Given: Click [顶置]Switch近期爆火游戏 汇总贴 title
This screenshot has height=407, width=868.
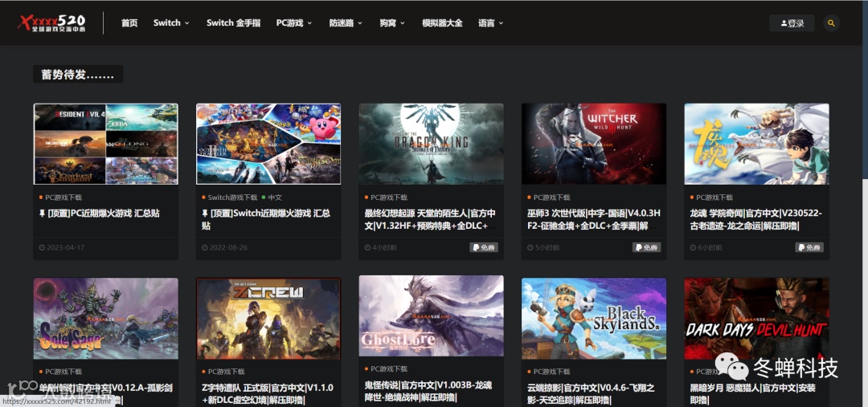Looking at the screenshot, I should tap(266, 219).
